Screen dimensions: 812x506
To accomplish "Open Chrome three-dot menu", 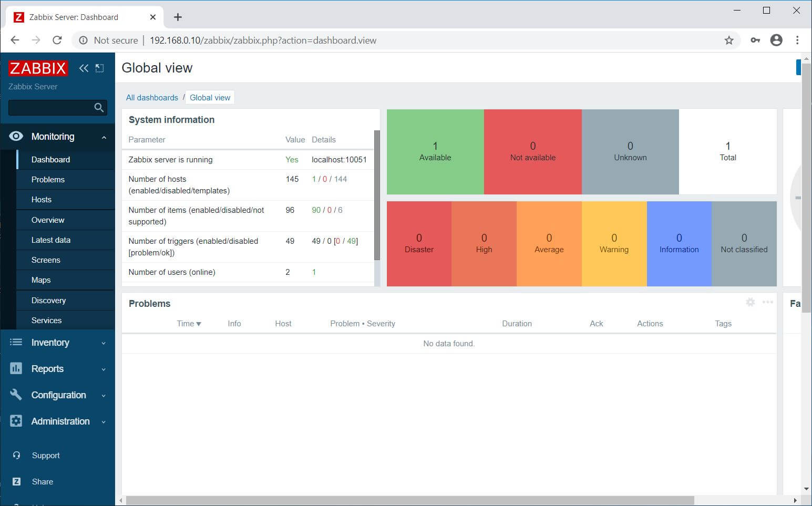I will click(797, 40).
